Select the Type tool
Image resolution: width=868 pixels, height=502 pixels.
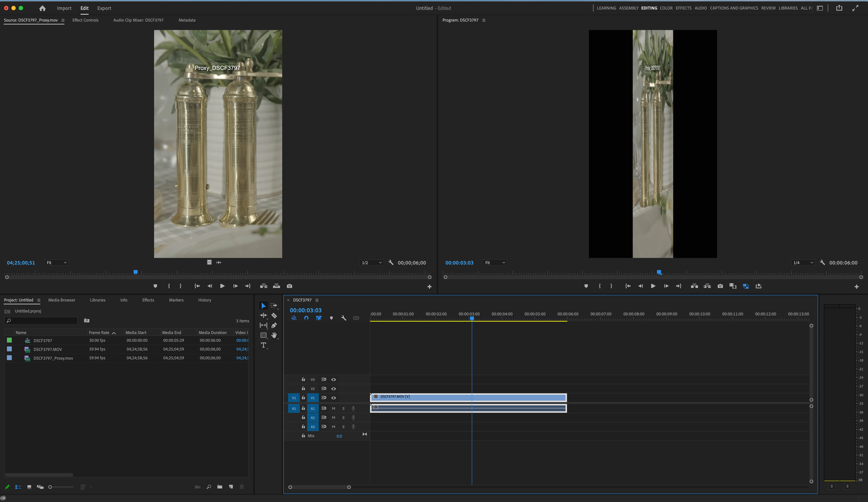(264, 345)
